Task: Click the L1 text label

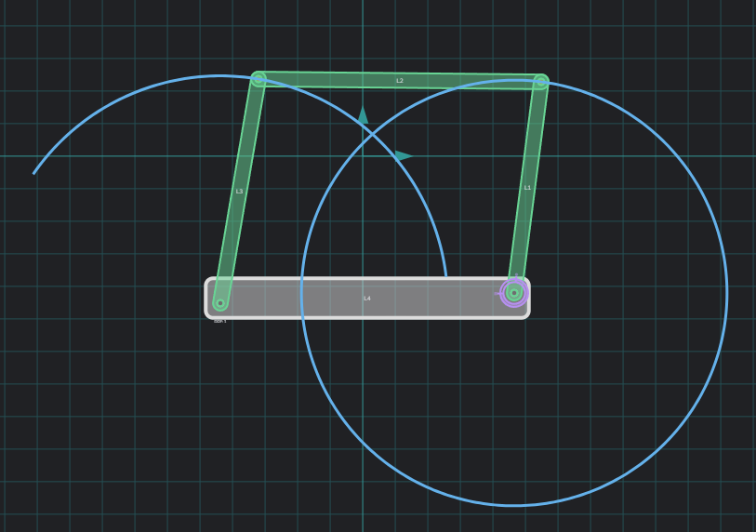Action: coord(527,188)
